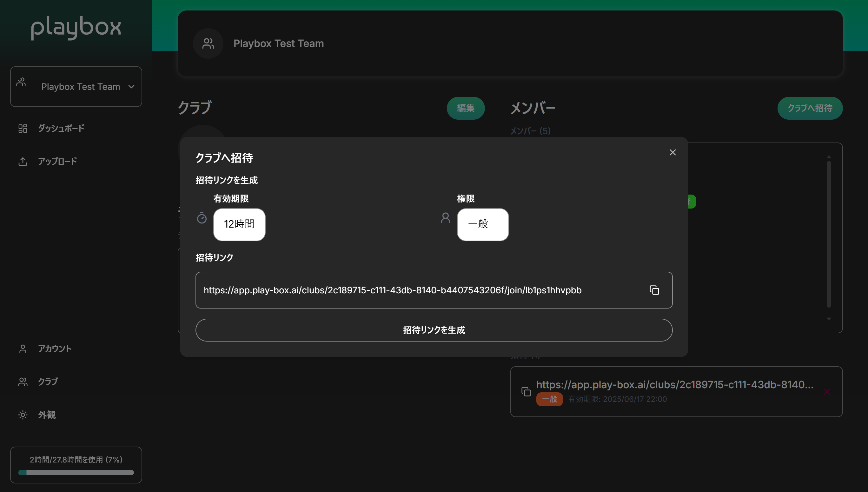Go to ダッシュボード in the sidebar

[x=61, y=129]
